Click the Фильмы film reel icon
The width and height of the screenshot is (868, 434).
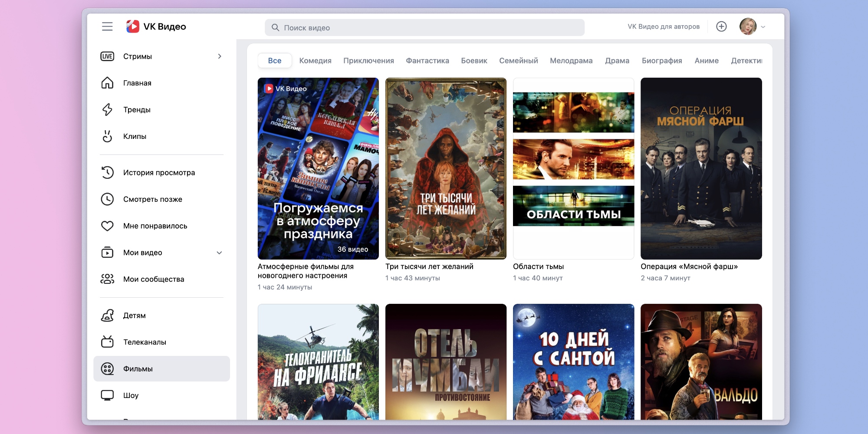[x=107, y=369]
